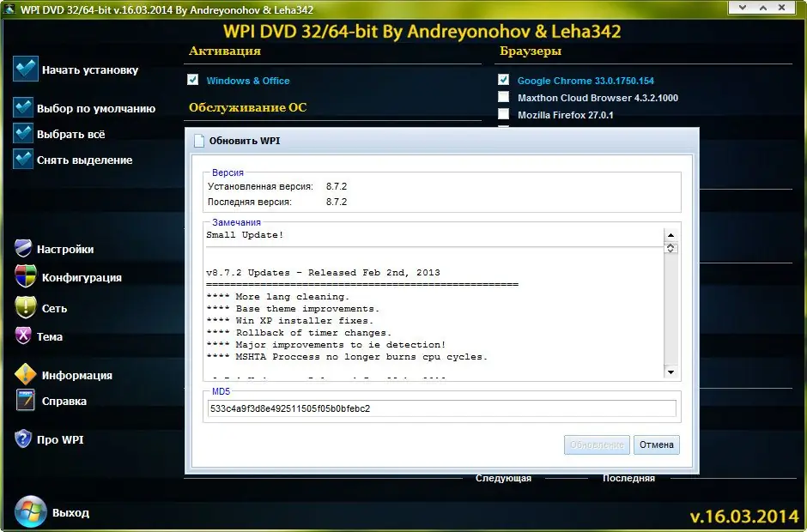Click the Справка label
The image size is (807, 532).
[x=64, y=401]
